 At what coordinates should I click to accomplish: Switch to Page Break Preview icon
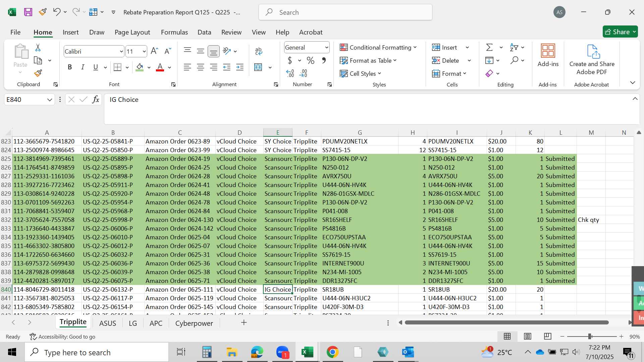point(548,336)
